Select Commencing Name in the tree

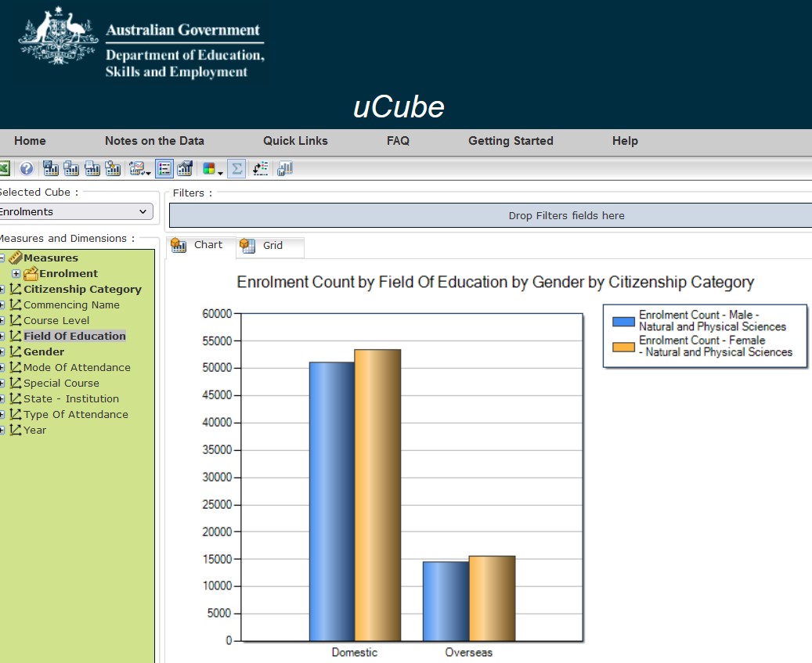point(71,304)
